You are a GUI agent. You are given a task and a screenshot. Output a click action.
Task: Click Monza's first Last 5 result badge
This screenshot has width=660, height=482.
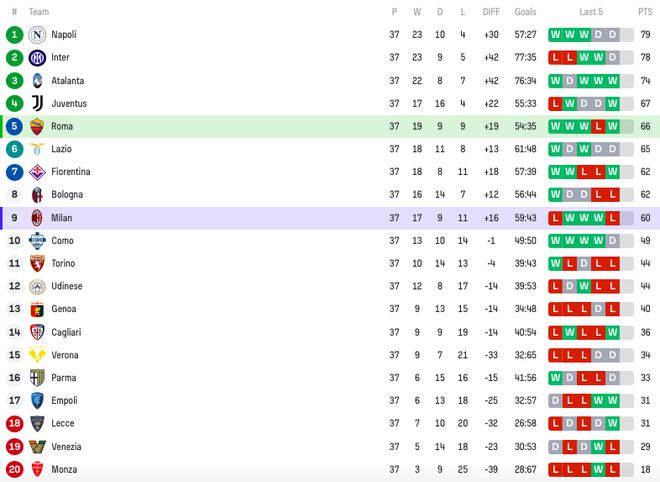tap(555, 470)
